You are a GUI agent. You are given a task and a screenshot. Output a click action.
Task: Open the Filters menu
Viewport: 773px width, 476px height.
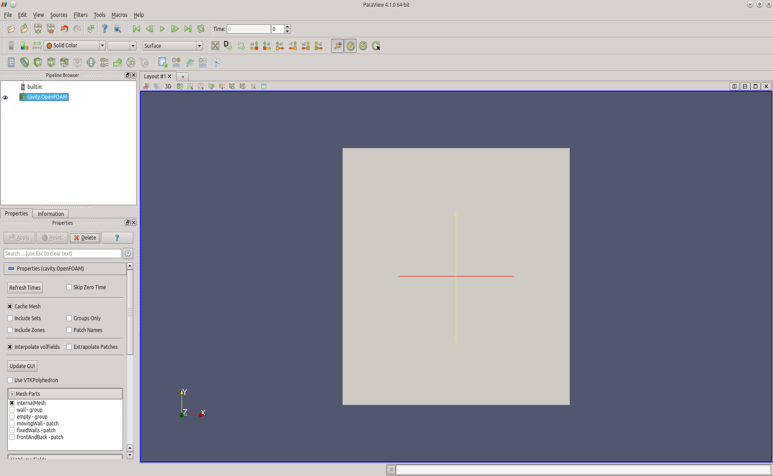80,15
